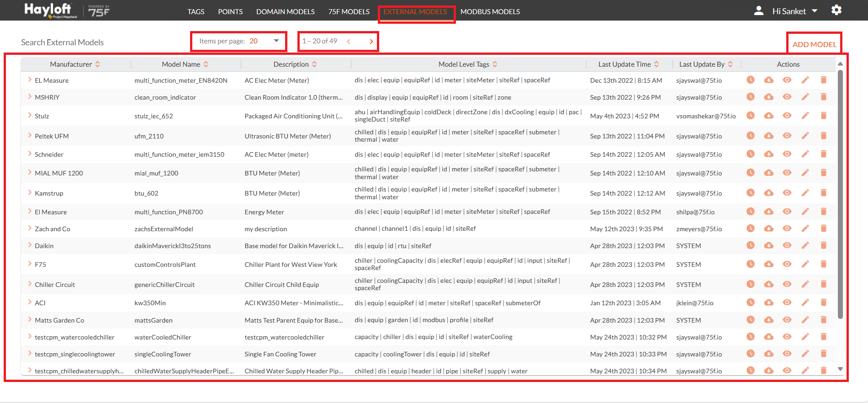Edit pencil icon for Kamstrup row
Screen dimensions: 868x403
point(805,193)
